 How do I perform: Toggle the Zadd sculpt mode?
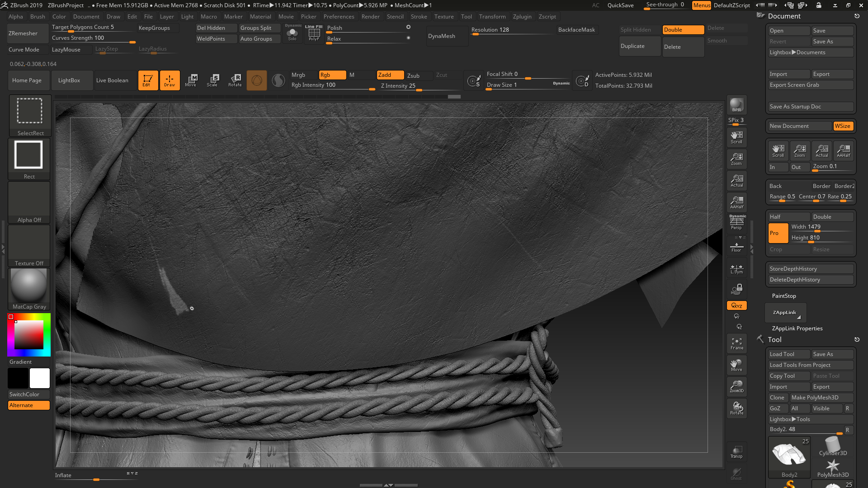[x=390, y=75]
